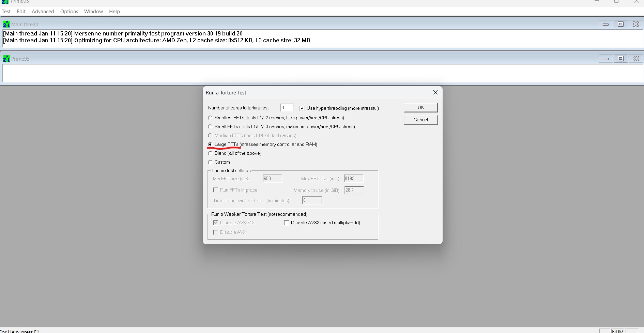The height and width of the screenshot is (333, 644).
Task: Close the Prime95 child window
Action: point(635,59)
